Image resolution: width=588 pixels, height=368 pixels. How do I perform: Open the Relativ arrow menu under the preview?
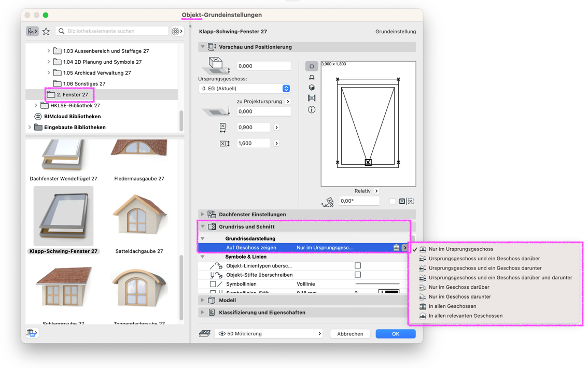pos(376,191)
